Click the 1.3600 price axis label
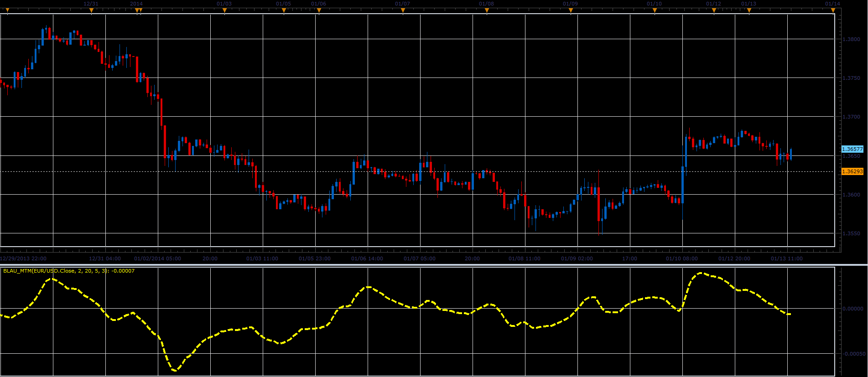This screenshot has height=377, width=868. pyautogui.click(x=851, y=195)
